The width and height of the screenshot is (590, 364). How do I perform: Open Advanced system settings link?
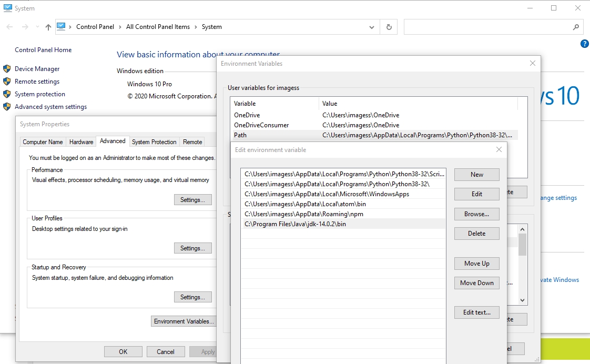51,107
